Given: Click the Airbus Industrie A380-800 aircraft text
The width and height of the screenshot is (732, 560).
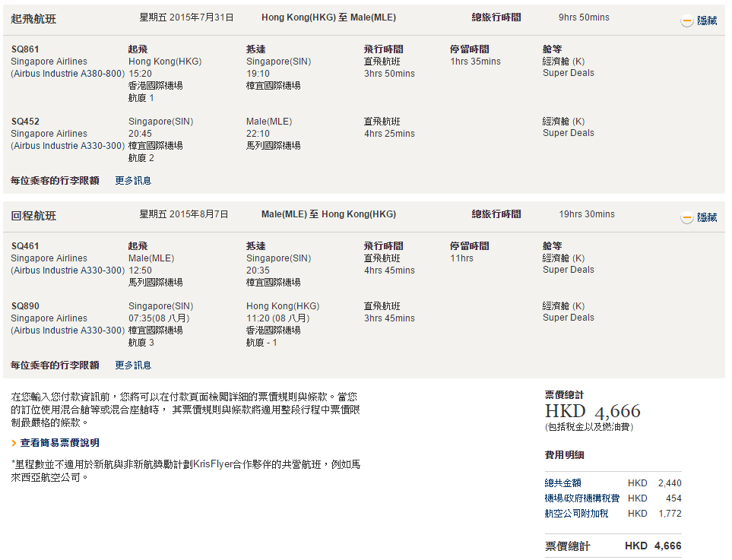Looking at the screenshot, I should coord(68,74).
